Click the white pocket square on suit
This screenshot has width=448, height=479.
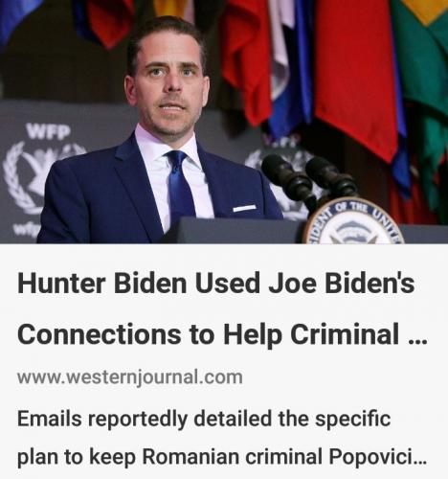click(244, 208)
